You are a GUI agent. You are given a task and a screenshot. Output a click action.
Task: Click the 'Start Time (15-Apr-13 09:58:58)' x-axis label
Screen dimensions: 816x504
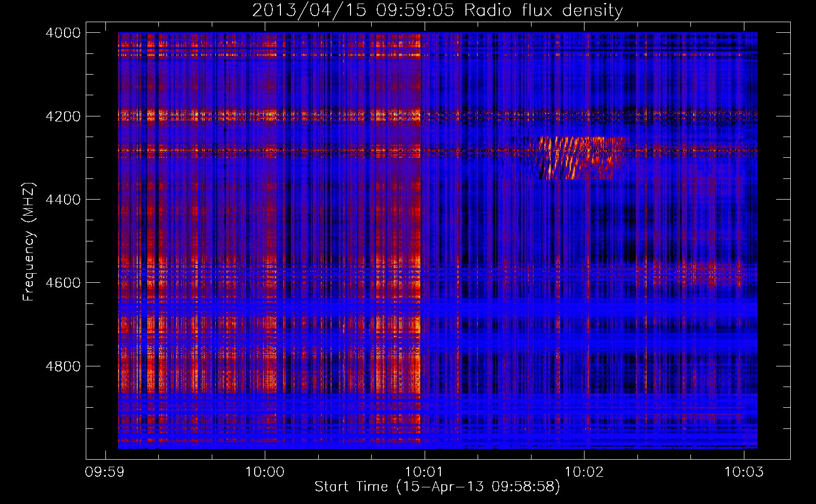(437, 487)
